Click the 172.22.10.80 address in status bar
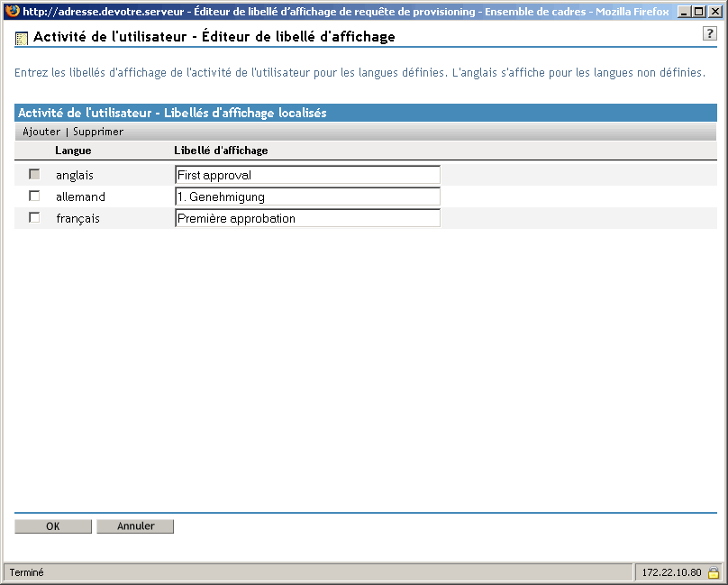 point(671,572)
